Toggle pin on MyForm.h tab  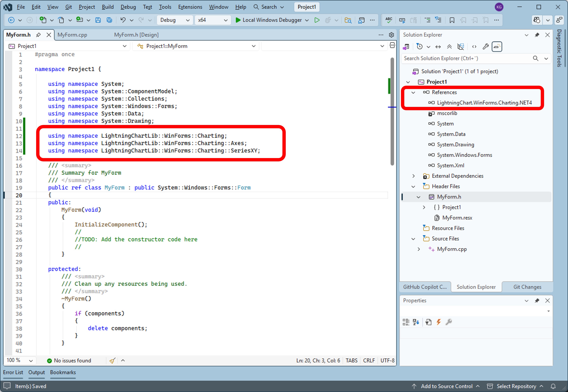click(38, 35)
